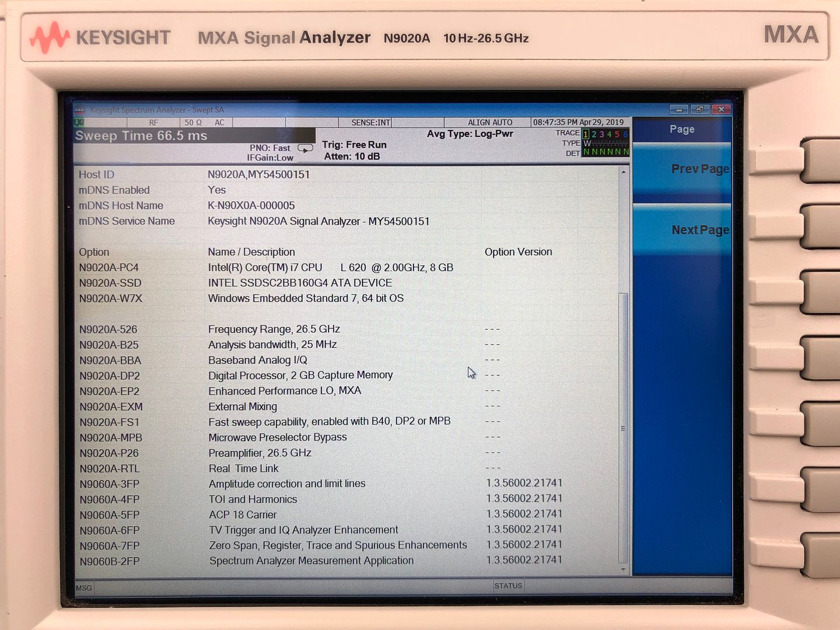Click the ALIGN AUTO status
Viewport: 840px width, 630px height.
click(490, 123)
